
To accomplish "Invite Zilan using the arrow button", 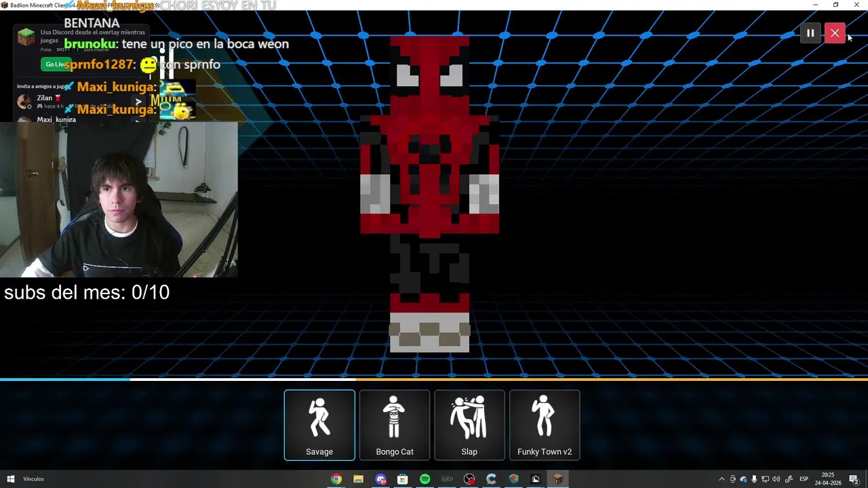I will pyautogui.click(x=138, y=102).
